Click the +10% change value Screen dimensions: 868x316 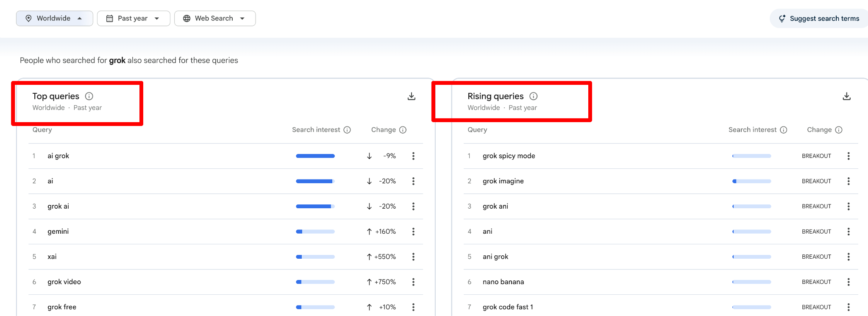387,307
